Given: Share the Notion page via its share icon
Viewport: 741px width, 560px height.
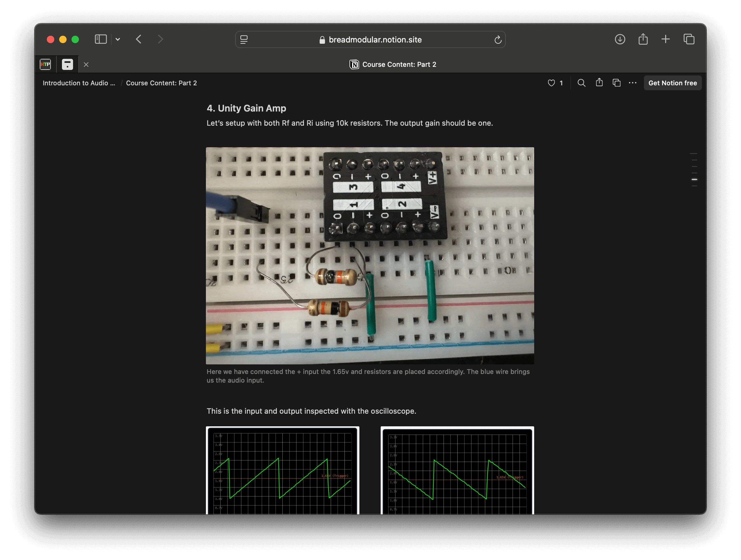Looking at the screenshot, I should tap(599, 83).
